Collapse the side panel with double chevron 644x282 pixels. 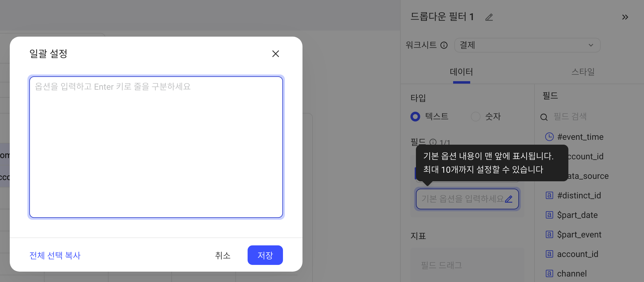[625, 17]
